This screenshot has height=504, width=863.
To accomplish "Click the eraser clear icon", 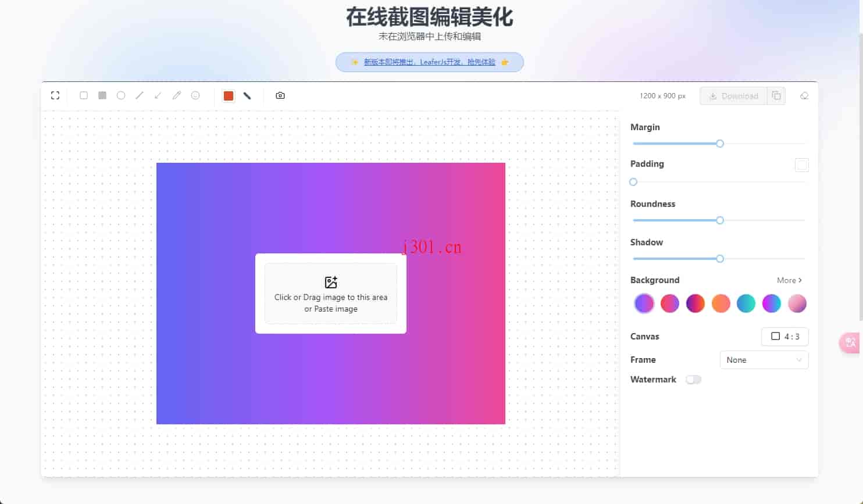I will pos(804,96).
